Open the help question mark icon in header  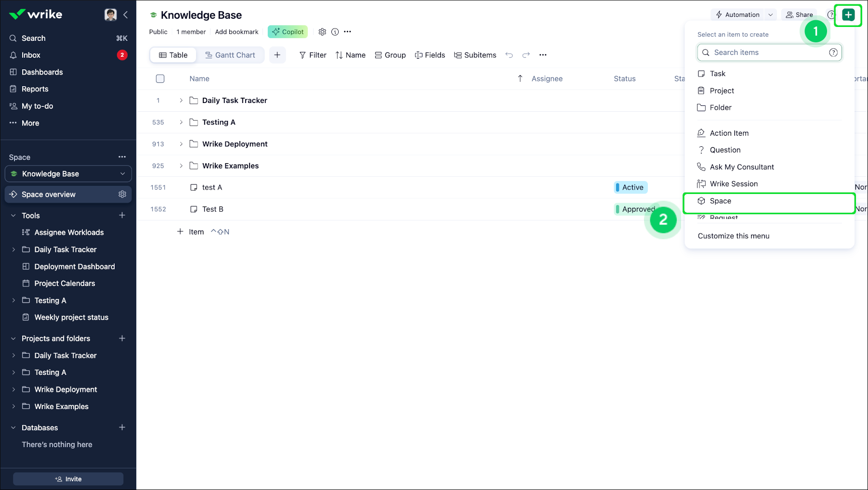(831, 15)
